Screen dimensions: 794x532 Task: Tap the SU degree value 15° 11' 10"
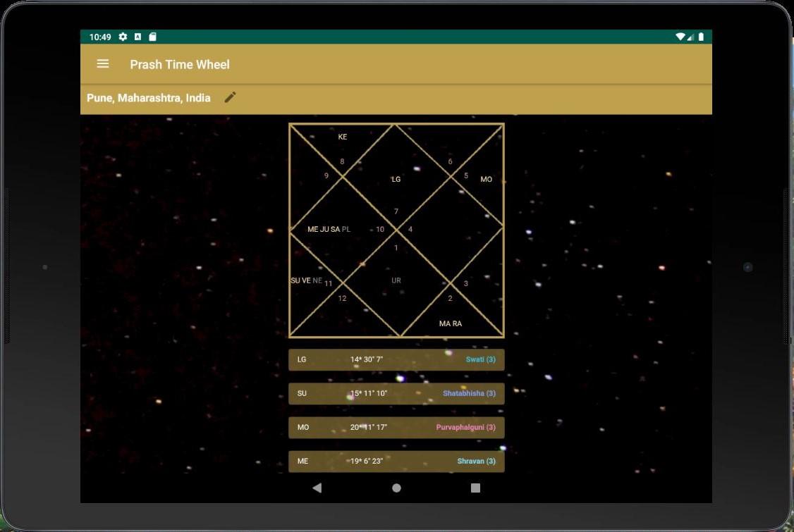tap(369, 393)
